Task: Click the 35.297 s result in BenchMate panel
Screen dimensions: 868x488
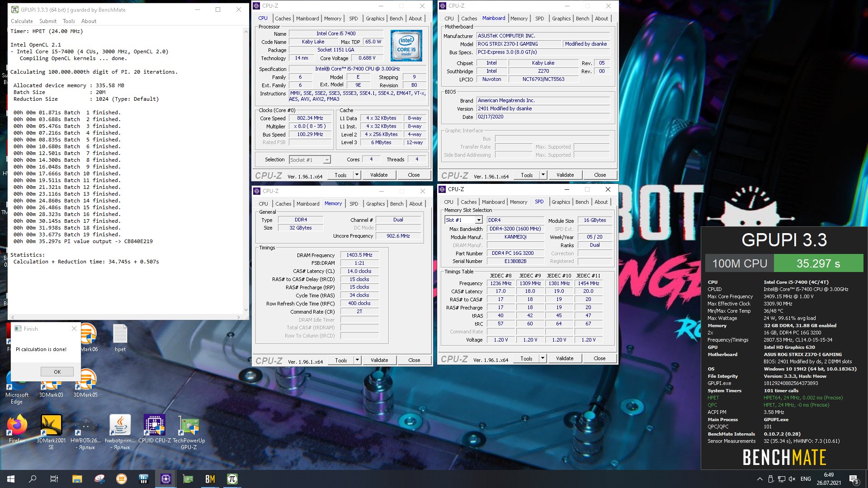Action: tap(818, 263)
